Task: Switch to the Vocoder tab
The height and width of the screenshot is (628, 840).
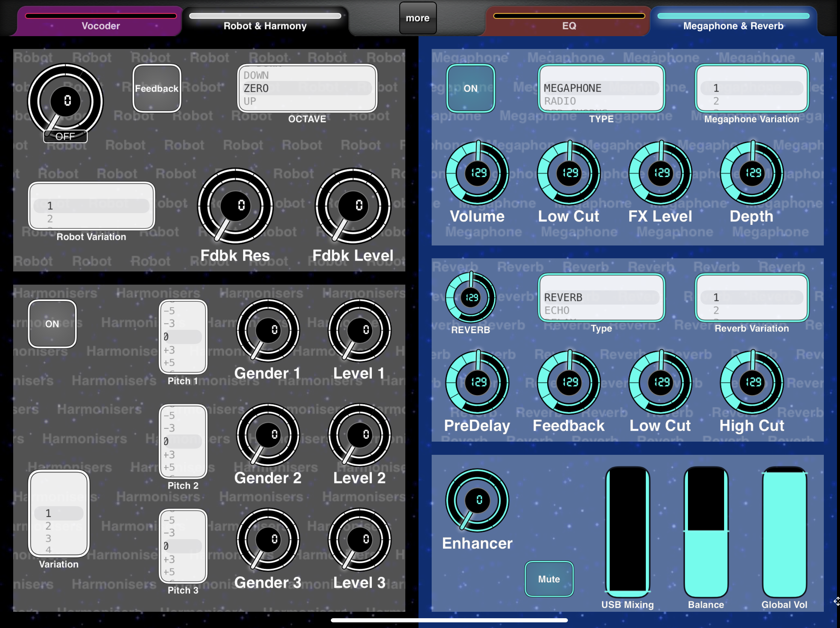Action: [100, 22]
